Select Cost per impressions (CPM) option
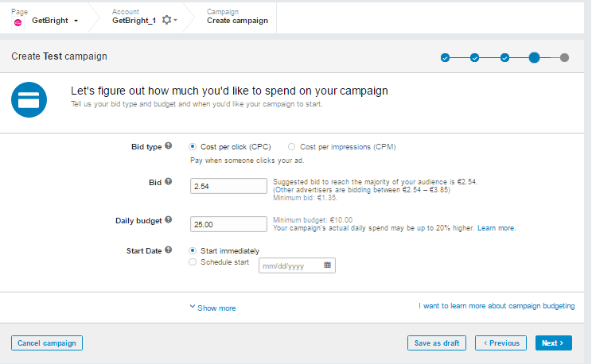 click(x=292, y=147)
